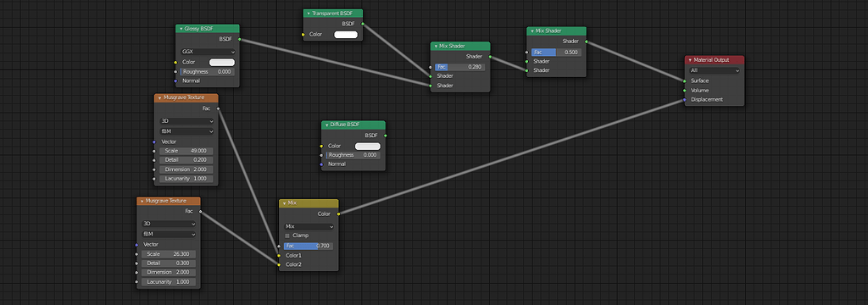The image size is (868, 305).
Task: Collapse the Material Output node
Action: pos(690,60)
